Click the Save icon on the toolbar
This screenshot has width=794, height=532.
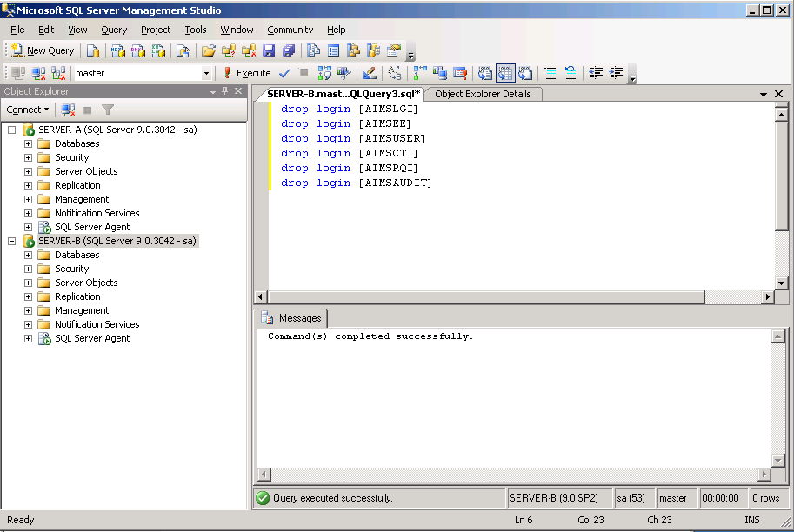point(268,50)
